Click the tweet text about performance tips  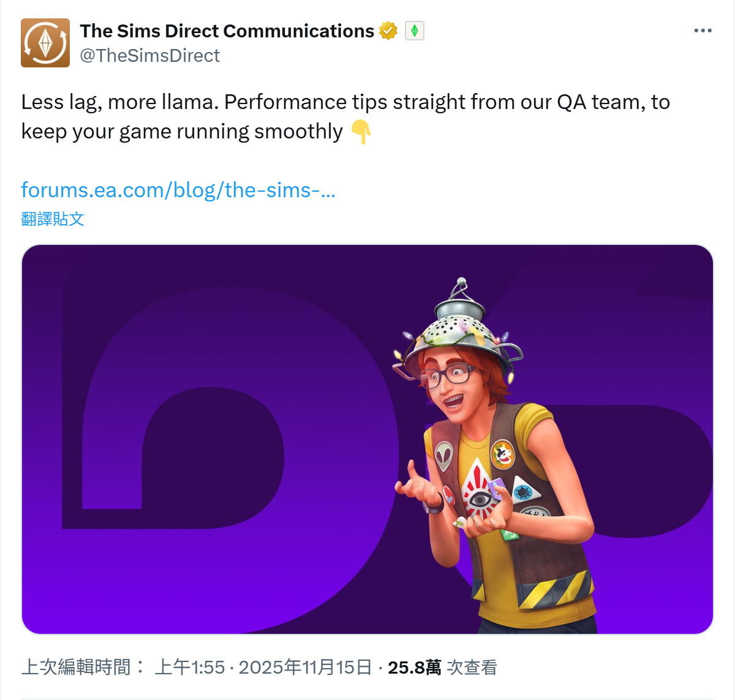pos(345,116)
